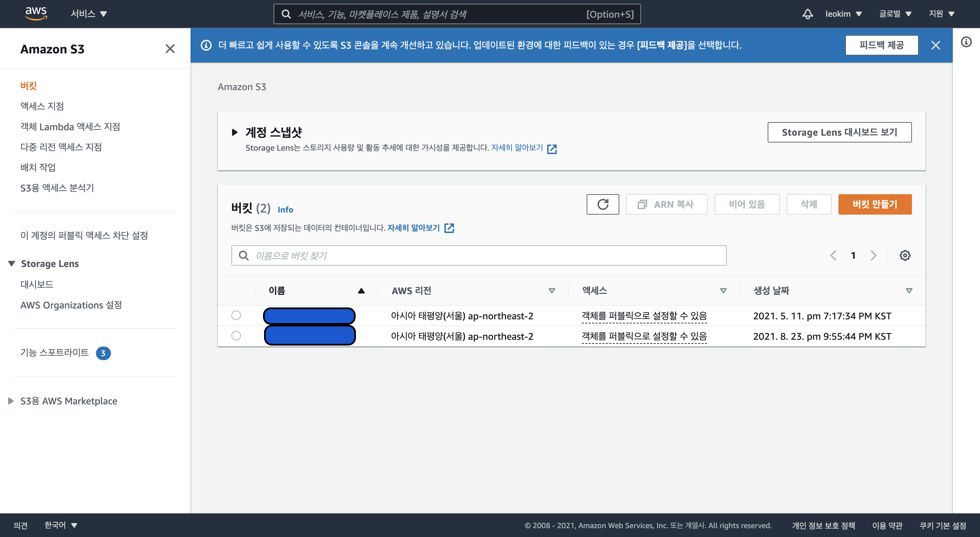Open bucket table preferences gear
980x537 pixels.
(x=905, y=255)
